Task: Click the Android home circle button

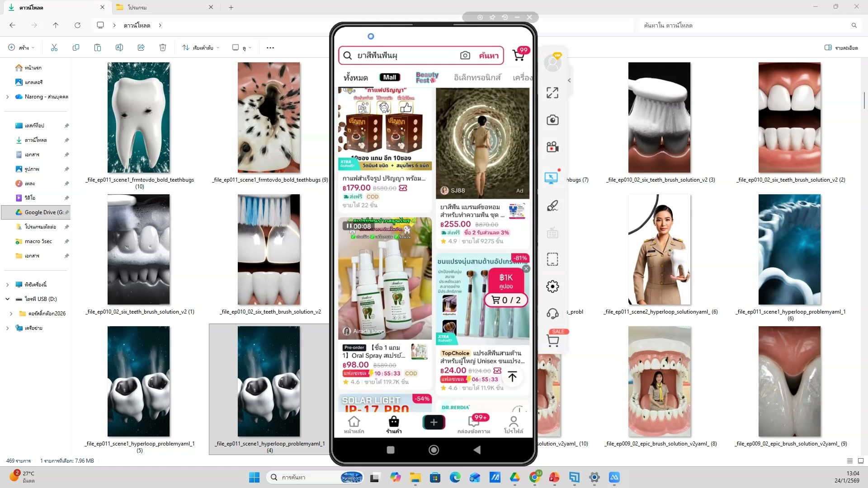Action: [434, 450]
